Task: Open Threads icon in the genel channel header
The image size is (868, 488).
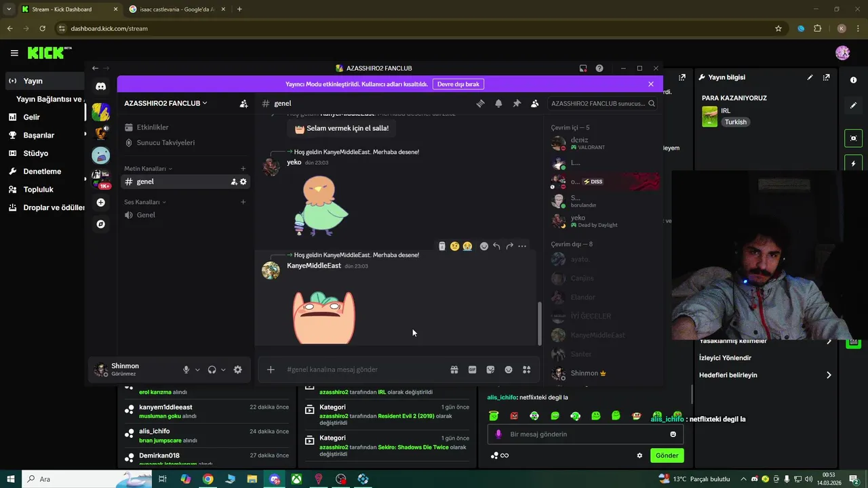Action: [x=480, y=104]
